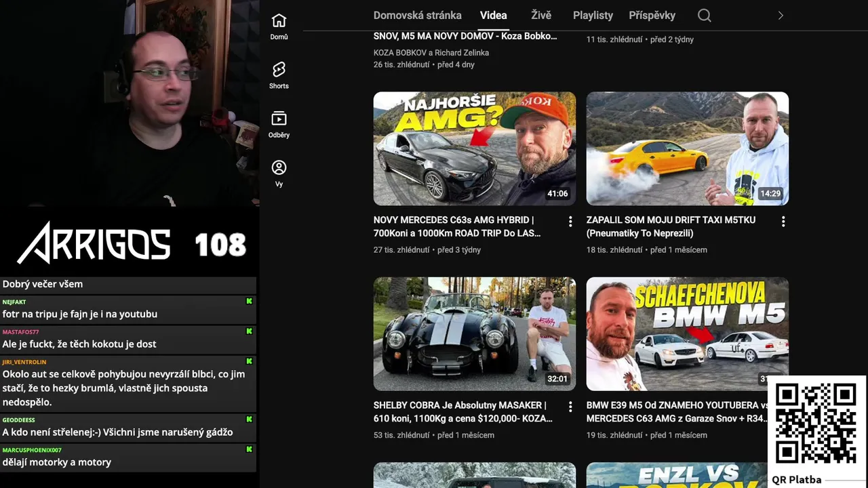The height and width of the screenshot is (488, 868).
Task: Click the viewer counter 108
Action: click(x=220, y=245)
